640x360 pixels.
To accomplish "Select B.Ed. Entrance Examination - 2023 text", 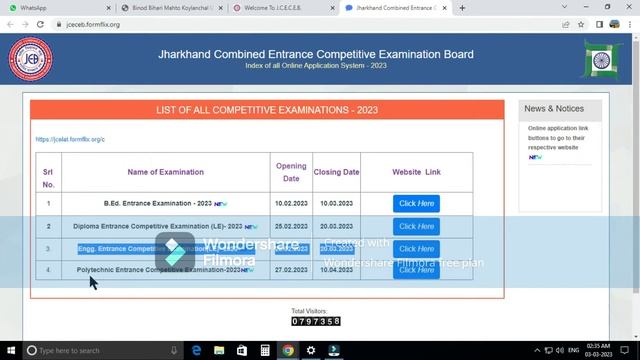I will 158,203.
